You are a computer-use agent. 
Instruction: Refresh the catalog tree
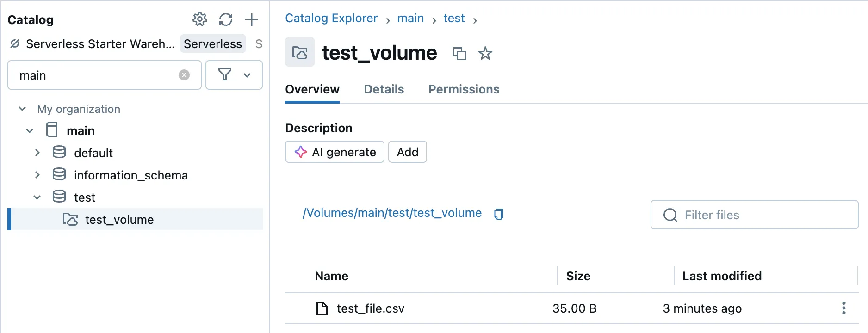coord(226,19)
